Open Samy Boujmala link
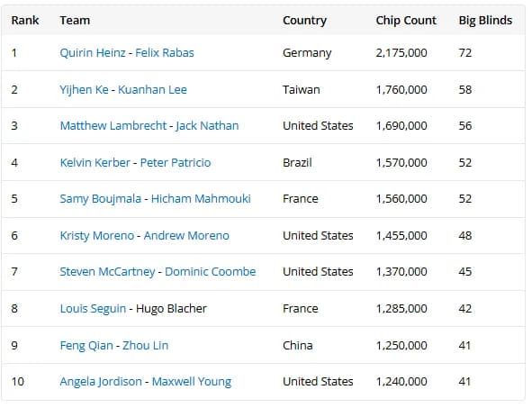The height and width of the screenshot is (408, 532). (x=101, y=199)
